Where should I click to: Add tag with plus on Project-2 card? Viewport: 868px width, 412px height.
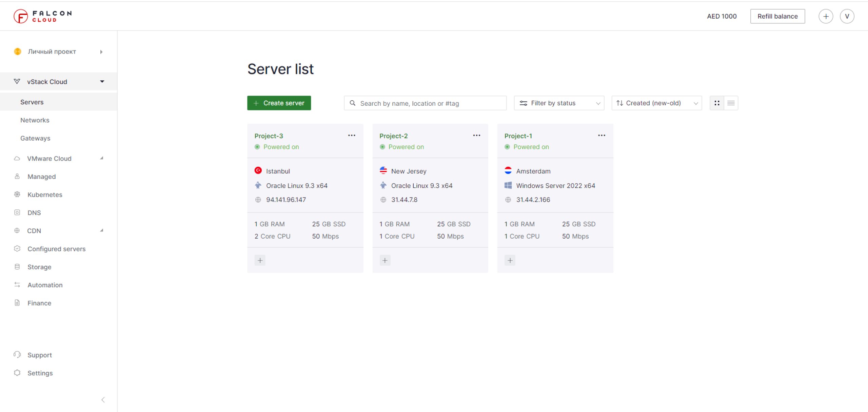385,260
